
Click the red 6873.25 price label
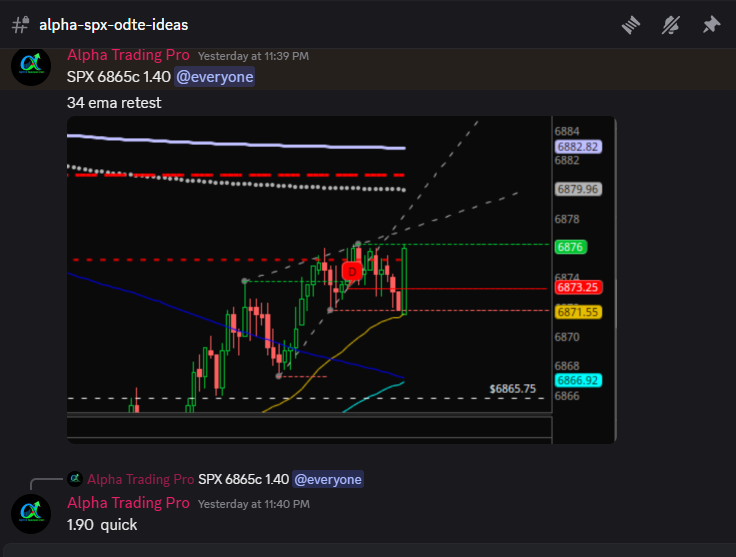coord(578,287)
